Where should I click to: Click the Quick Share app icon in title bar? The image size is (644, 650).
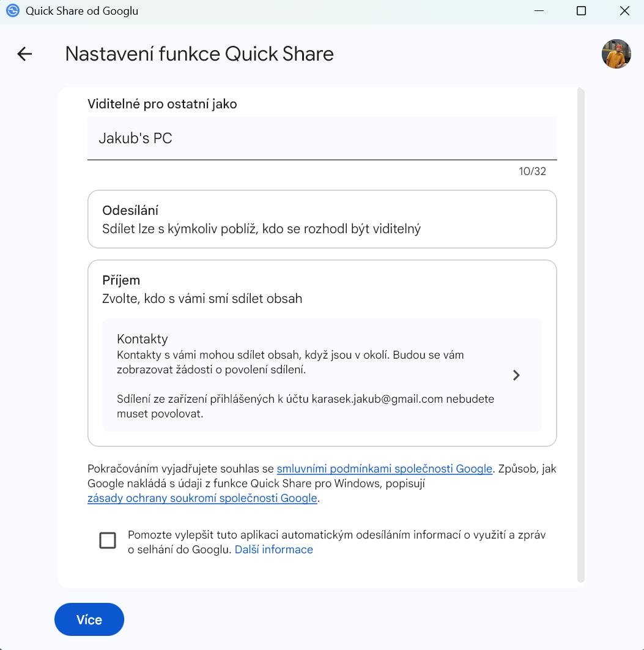13,11
